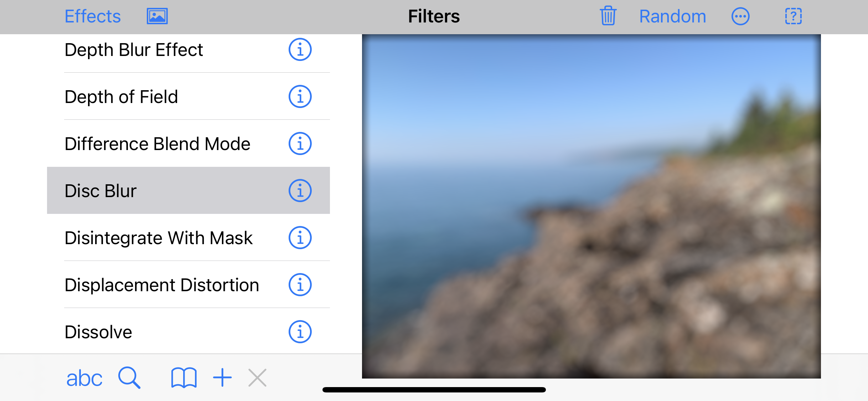Go back to Effects

[x=93, y=16]
